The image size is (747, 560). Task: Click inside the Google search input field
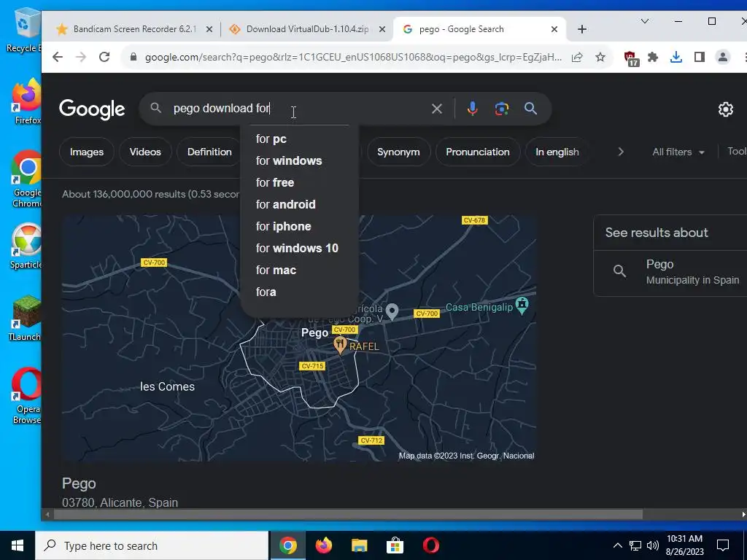click(298, 109)
